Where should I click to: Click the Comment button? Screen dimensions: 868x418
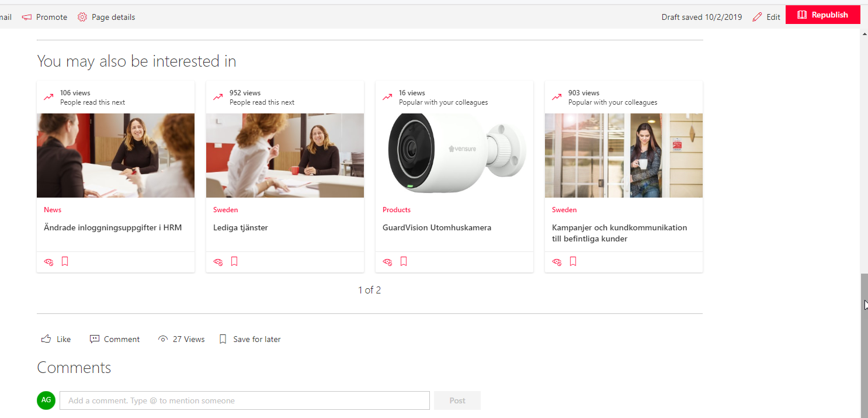(x=114, y=339)
